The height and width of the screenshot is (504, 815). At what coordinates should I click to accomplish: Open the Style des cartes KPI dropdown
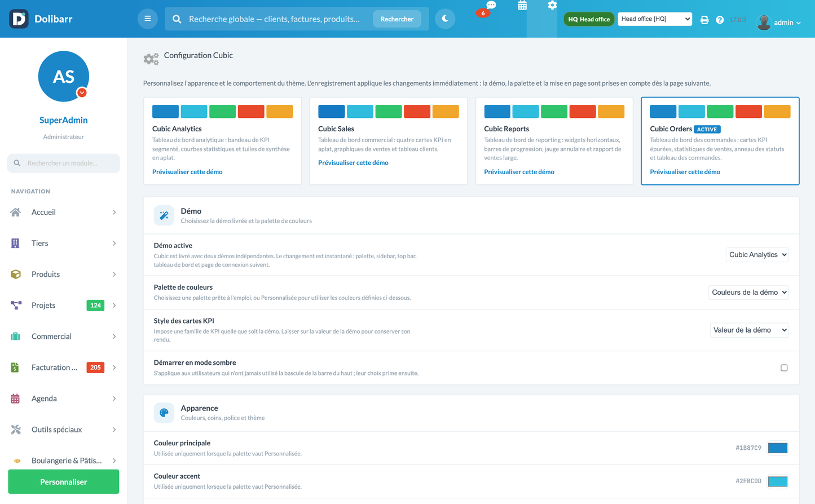tap(749, 330)
